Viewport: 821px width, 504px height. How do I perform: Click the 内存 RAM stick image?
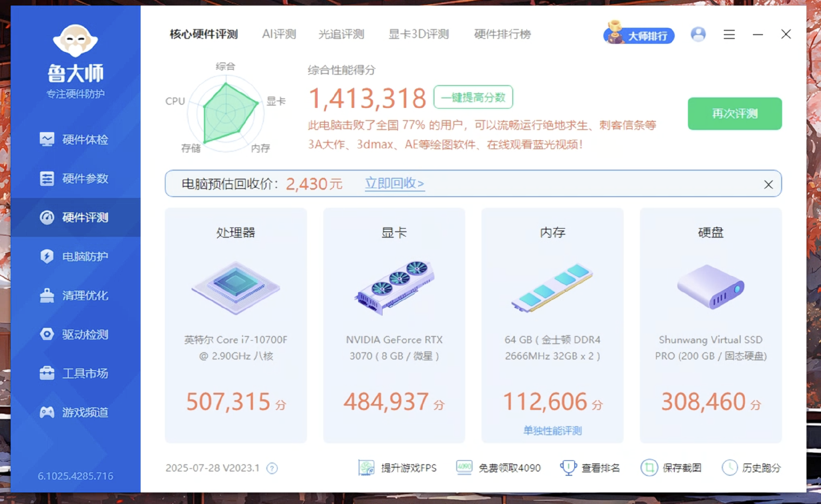[552, 288]
